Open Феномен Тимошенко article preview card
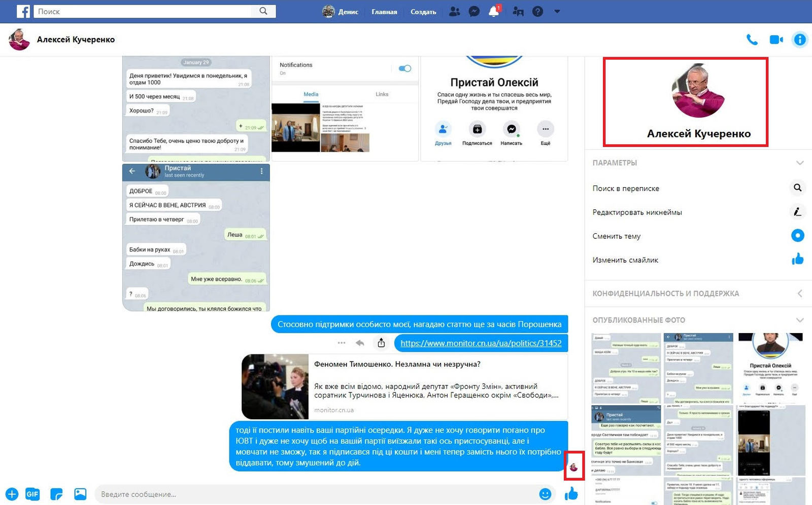Viewport: 812px width, 505px height. [404, 386]
